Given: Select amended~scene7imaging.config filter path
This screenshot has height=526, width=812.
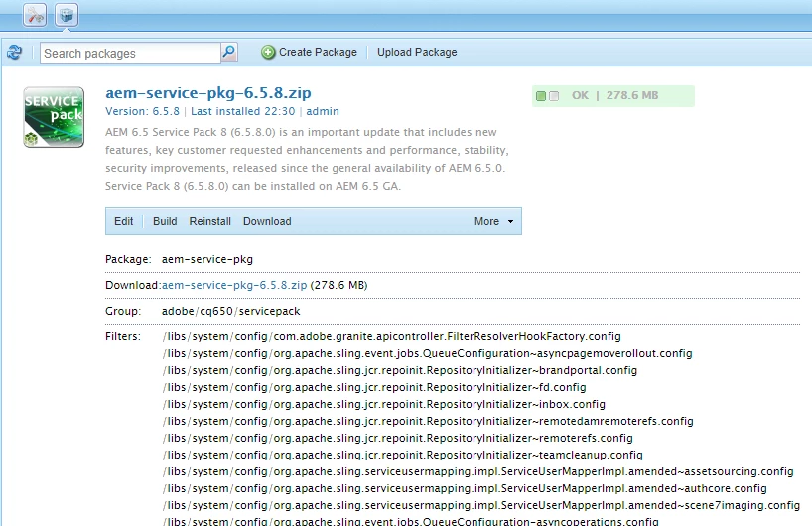Looking at the screenshot, I should point(481,505).
